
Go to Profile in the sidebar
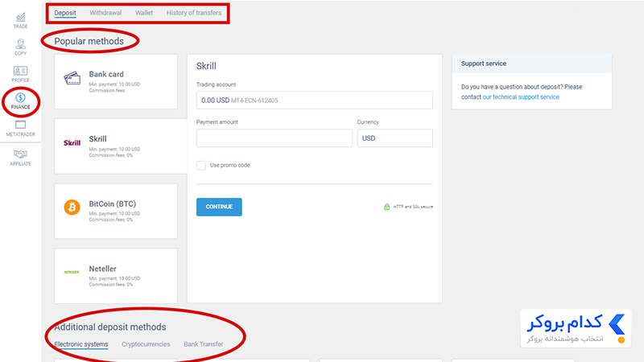tap(20, 74)
